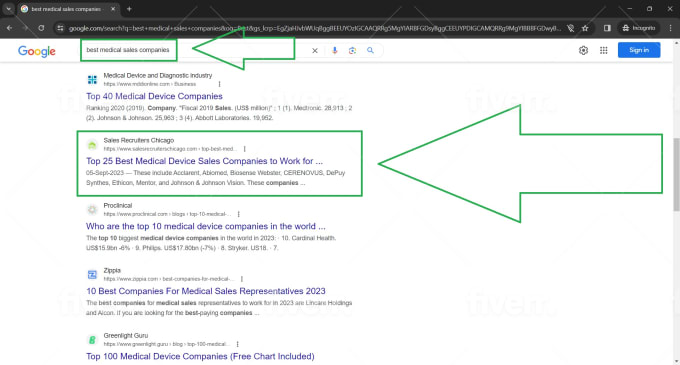This screenshot has width=680, height=365.
Task: Open 'Who are the top 10 medical device companies' link
Action: (x=206, y=226)
